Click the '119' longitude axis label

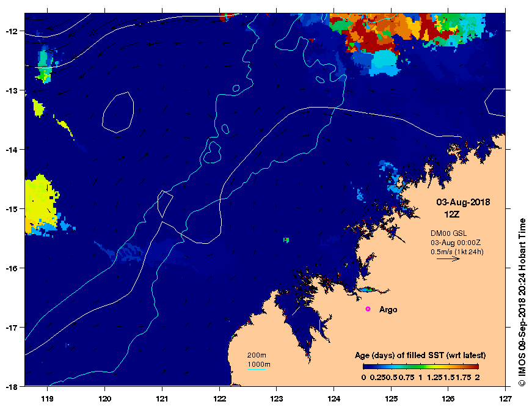click(47, 399)
